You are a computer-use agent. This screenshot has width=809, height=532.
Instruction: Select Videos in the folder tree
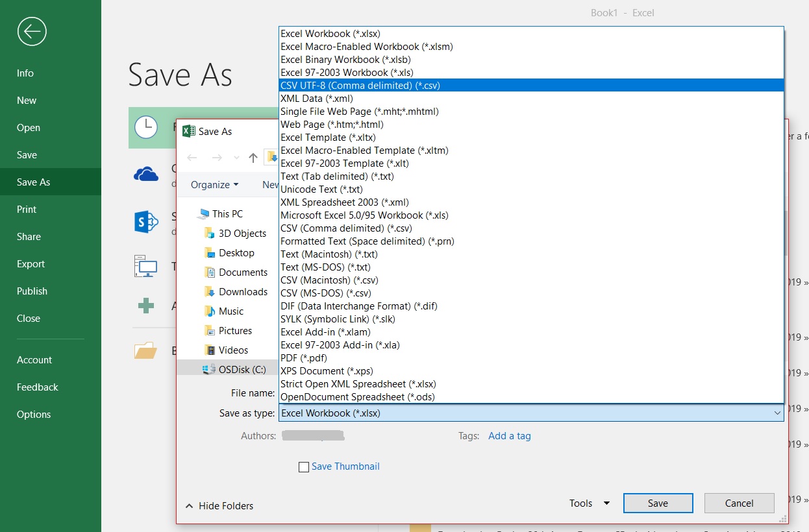click(x=226, y=350)
